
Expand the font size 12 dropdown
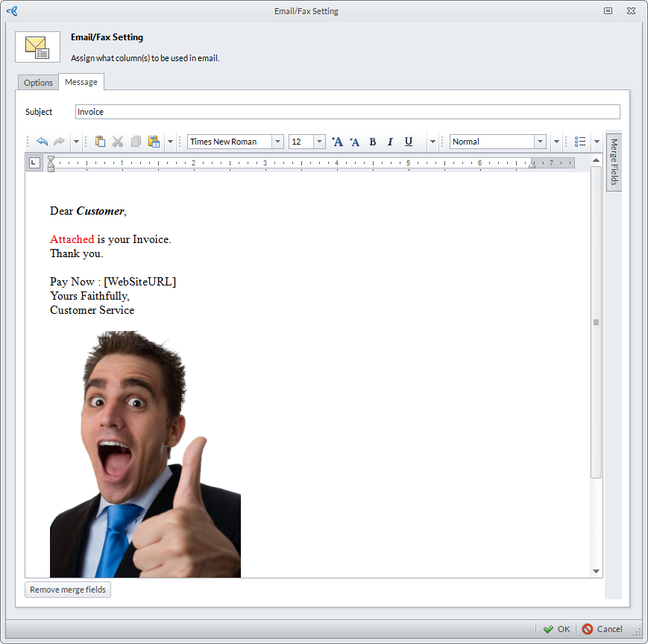coord(319,142)
